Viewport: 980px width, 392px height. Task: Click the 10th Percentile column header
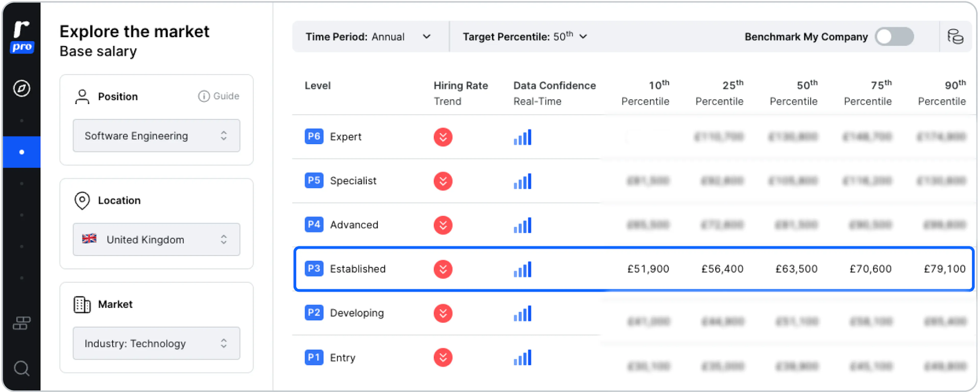tap(645, 93)
